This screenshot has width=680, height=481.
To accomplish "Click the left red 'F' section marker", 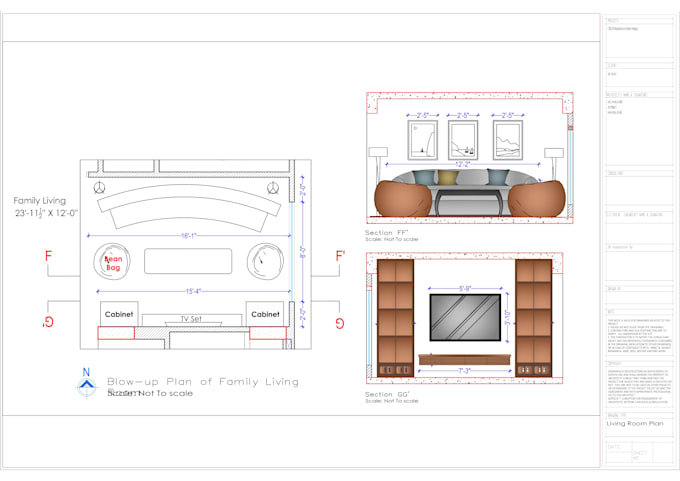I will [x=48, y=256].
